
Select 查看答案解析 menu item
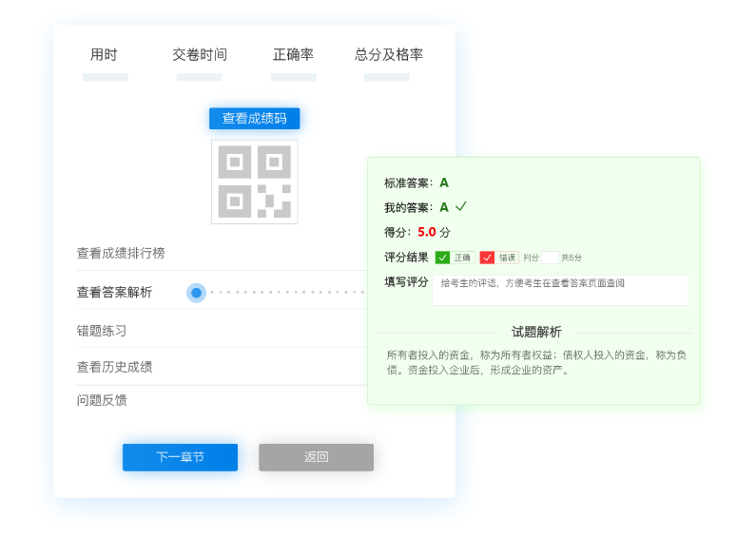[114, 293]
